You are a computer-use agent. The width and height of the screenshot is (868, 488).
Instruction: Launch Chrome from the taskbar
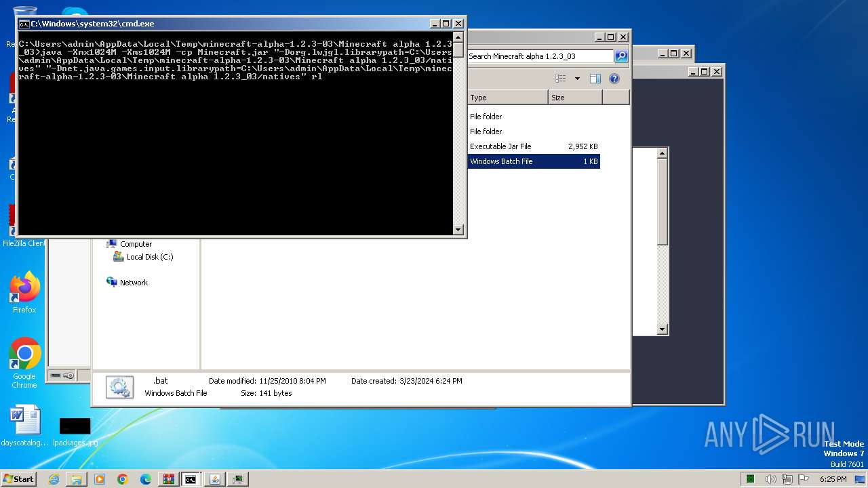click(123, 479)
